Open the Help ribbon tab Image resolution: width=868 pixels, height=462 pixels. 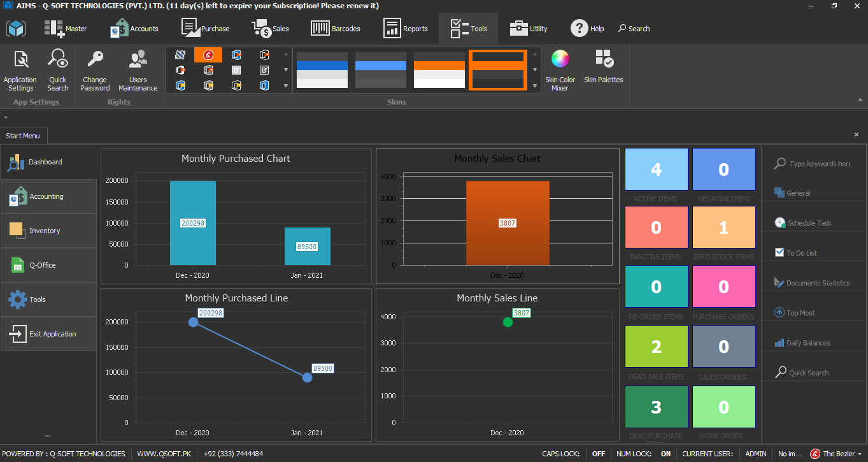click(x=587, y=29)
